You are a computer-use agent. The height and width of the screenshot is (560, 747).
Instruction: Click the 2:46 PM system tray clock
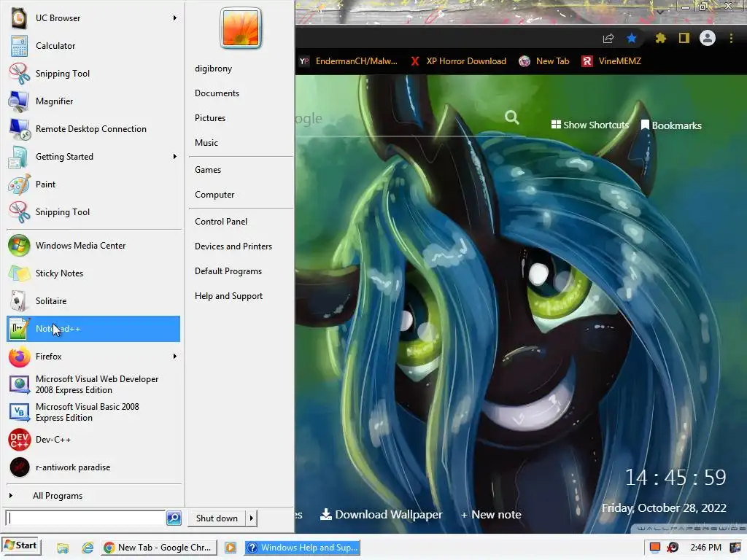(705, 547)
